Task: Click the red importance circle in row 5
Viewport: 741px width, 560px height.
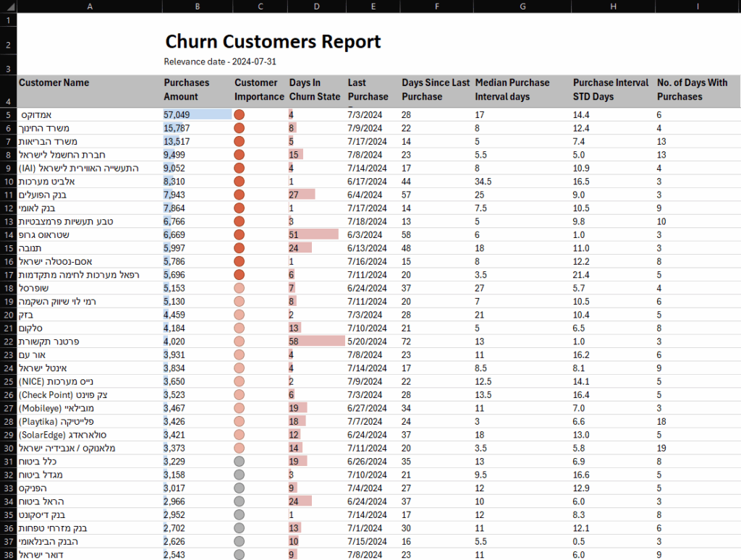Action: pos(240,114)
